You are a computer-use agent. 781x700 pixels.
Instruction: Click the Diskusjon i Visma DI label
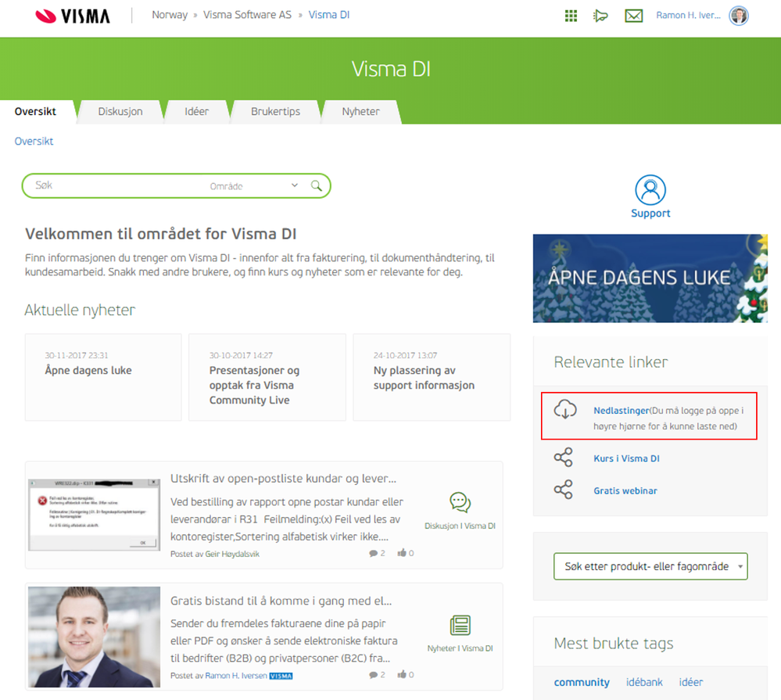(x=460, y=526)
